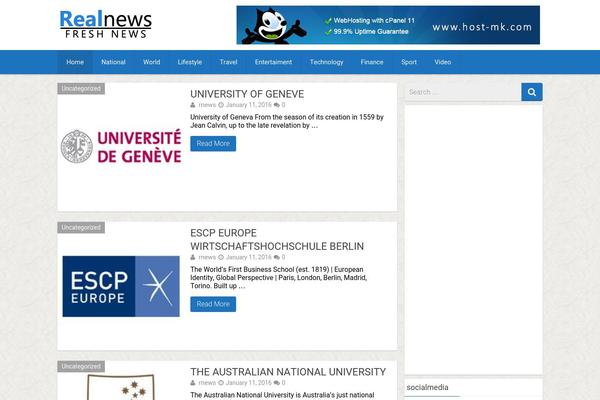Image resolution: width=600 pixels, height=400 pixels.
Task: Click into the Search input field
Action: pos(463,92)
